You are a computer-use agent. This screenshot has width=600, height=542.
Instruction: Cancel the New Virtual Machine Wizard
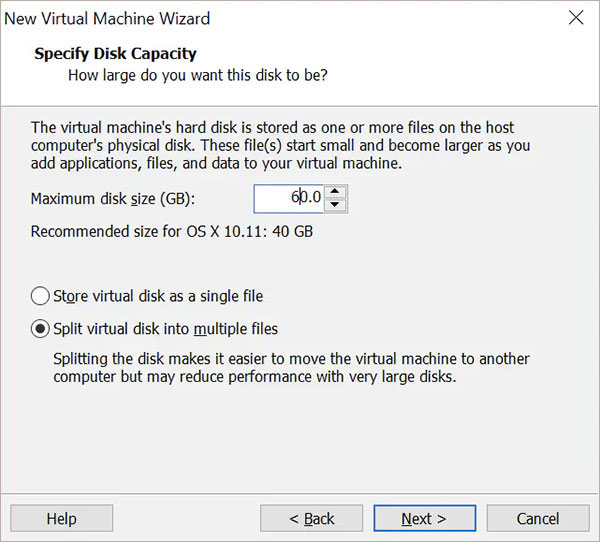tap(538, 518)
